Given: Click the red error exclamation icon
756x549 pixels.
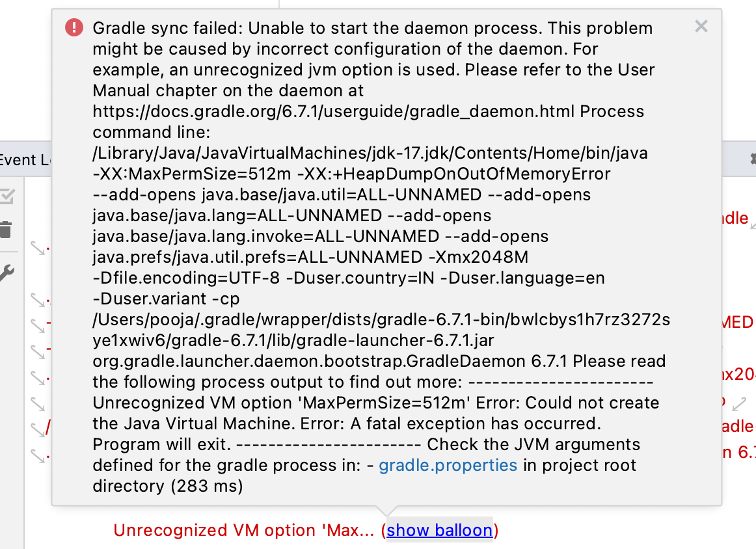Looking at the screenshot, I should point(74,27).
